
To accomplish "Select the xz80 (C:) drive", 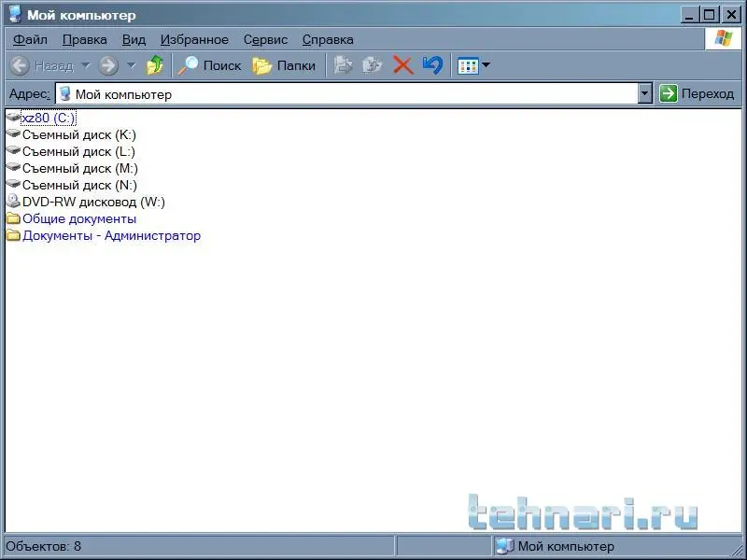I will pyautogui.click(x=49, y=118).
